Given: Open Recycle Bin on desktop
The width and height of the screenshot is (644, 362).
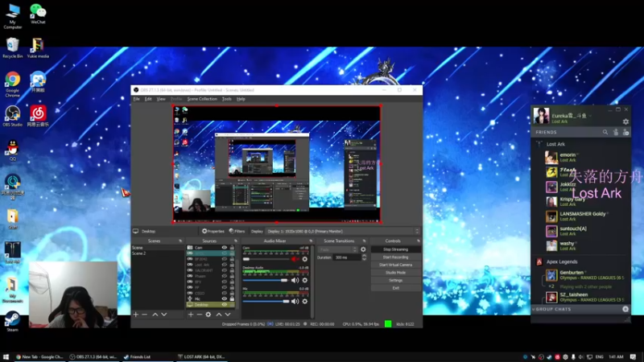Looking at the screenshot, I should tap(13, 48).
